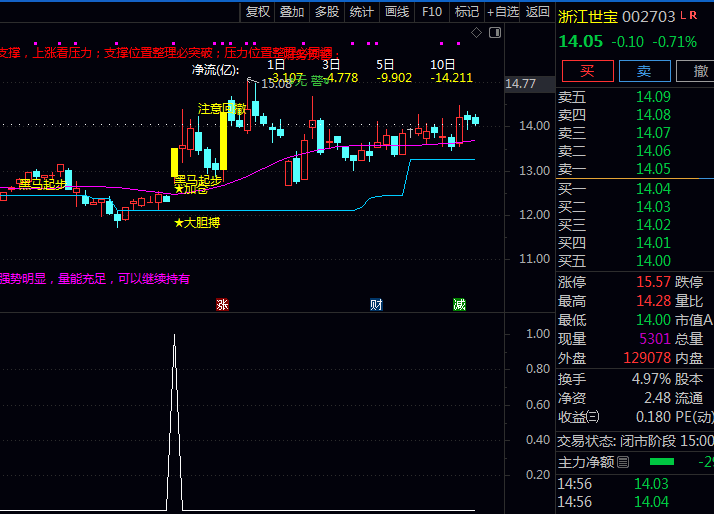Image resolution: width=714 pixels, height=514 pixels.
Task: Click the 返回 back item
Action: coord(537,12)
